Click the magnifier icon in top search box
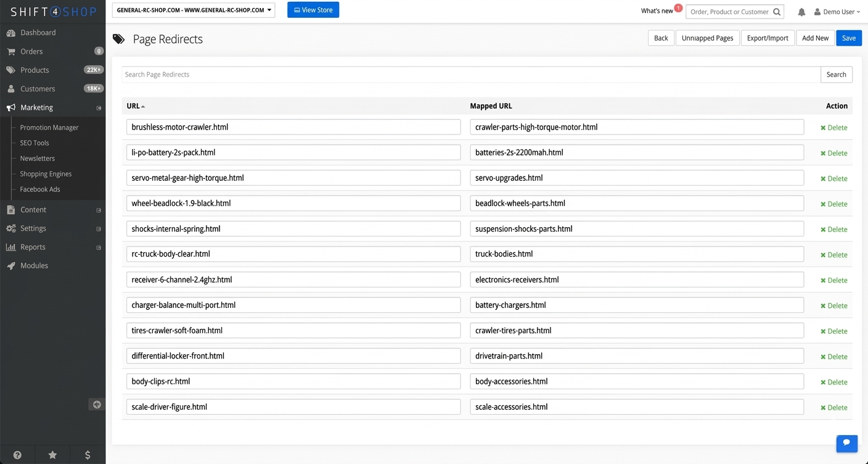 coord(777,11)
